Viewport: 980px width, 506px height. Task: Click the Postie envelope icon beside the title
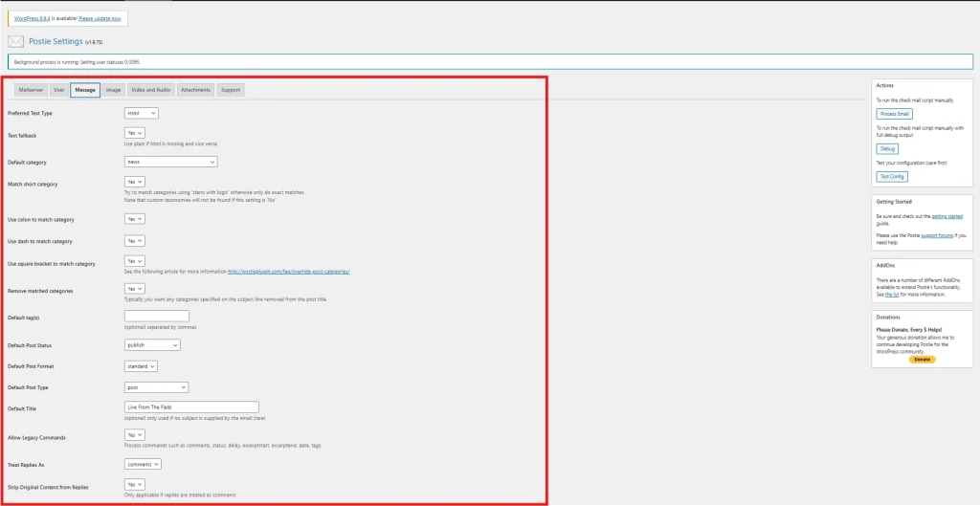[15, 42]
